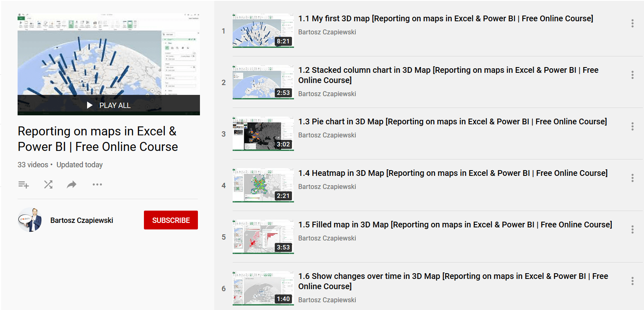Click index number 5 of Filled map row

click(224, 237)
